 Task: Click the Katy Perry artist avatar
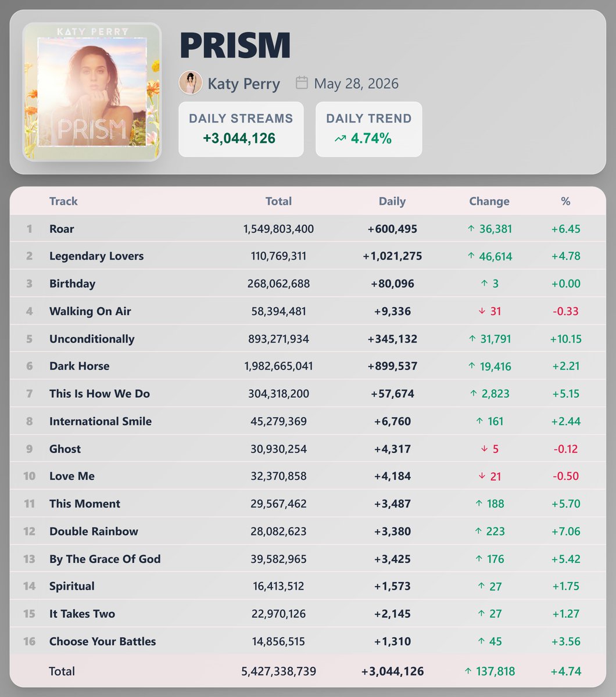[x=191, y=83]
